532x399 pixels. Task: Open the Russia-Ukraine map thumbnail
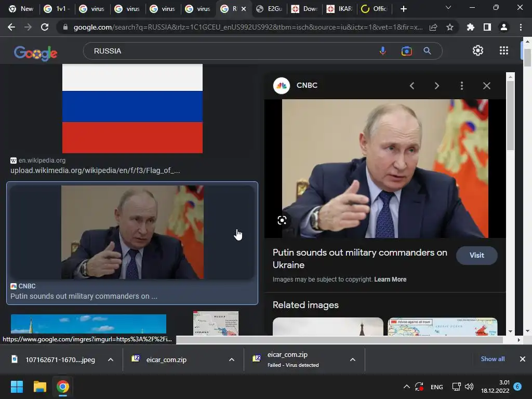pyautogui.click(x=216, y=323)
